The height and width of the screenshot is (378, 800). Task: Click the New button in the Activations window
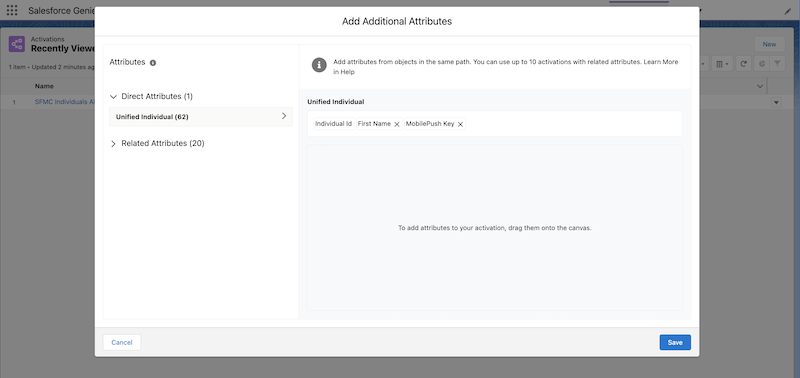(x=769, y=44)
